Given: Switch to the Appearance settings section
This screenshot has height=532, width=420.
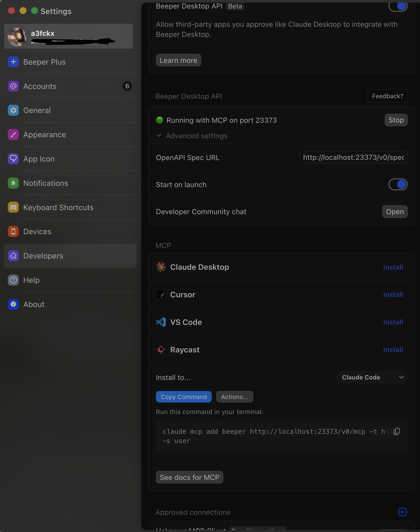Looking at the screenshot, I should coord(13,135).
